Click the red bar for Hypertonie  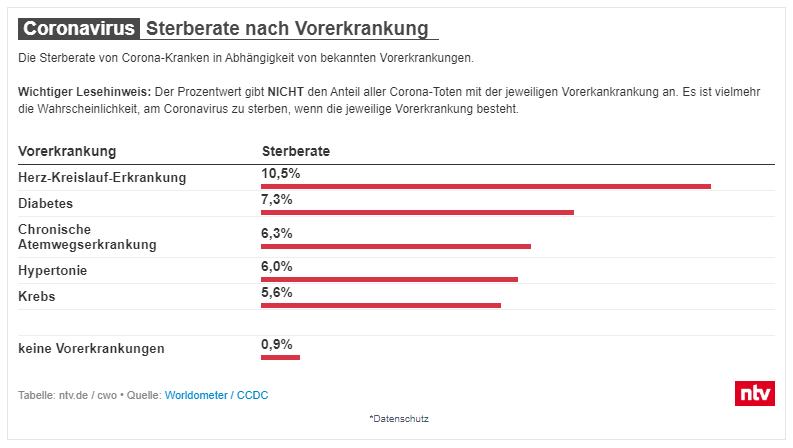(x=389, y=279)
